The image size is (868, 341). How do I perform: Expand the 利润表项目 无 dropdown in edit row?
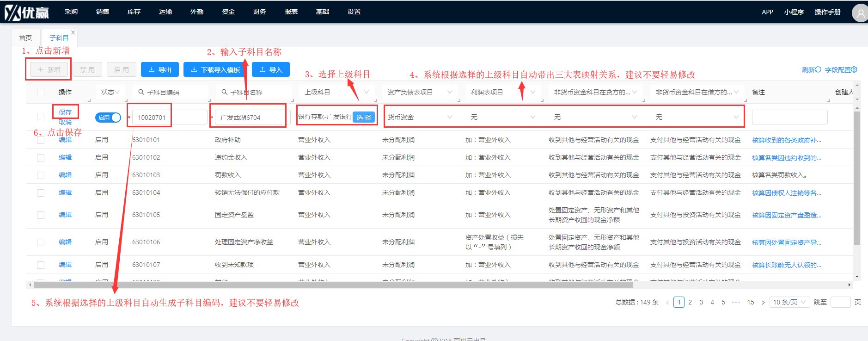coord(503,117)
